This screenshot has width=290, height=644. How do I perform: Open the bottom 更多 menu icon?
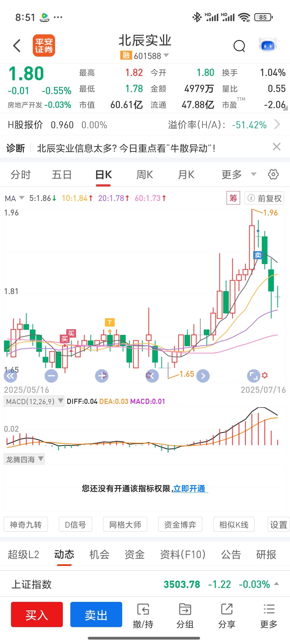coord(269,616)
